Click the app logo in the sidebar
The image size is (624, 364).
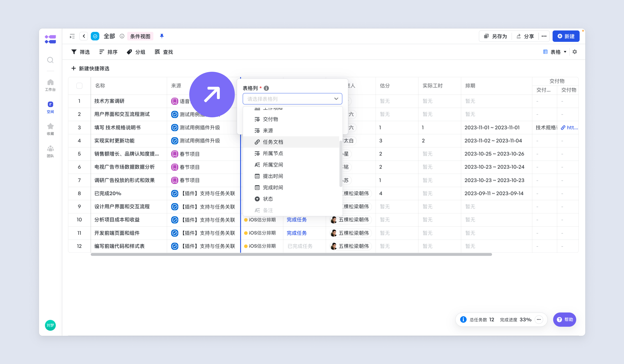tap(50, 39)
